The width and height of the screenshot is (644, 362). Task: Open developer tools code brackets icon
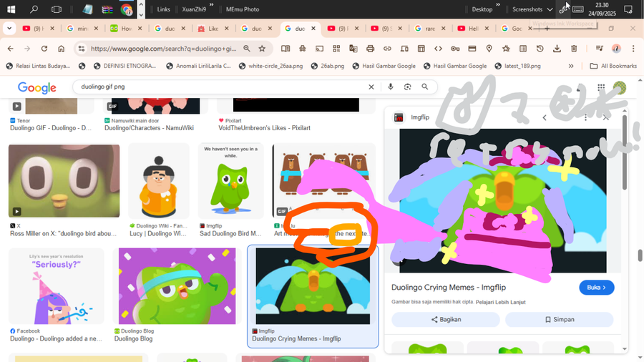(438, 49)
